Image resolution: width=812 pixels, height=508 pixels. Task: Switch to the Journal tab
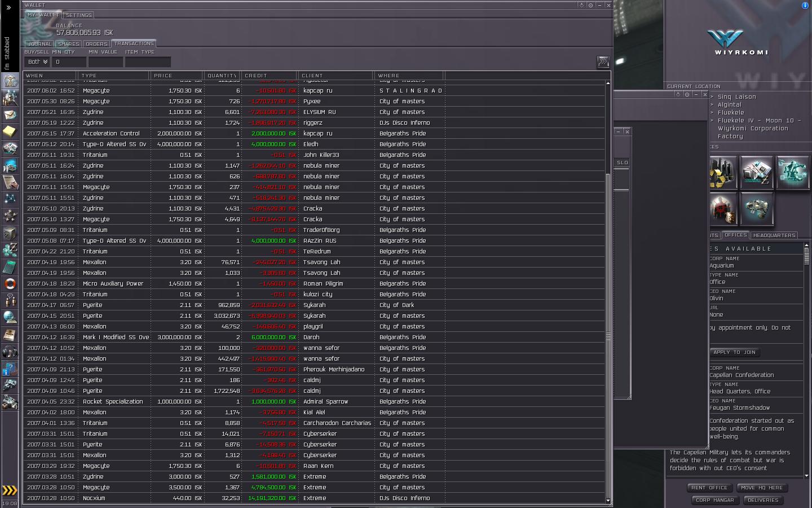point(39,43)
